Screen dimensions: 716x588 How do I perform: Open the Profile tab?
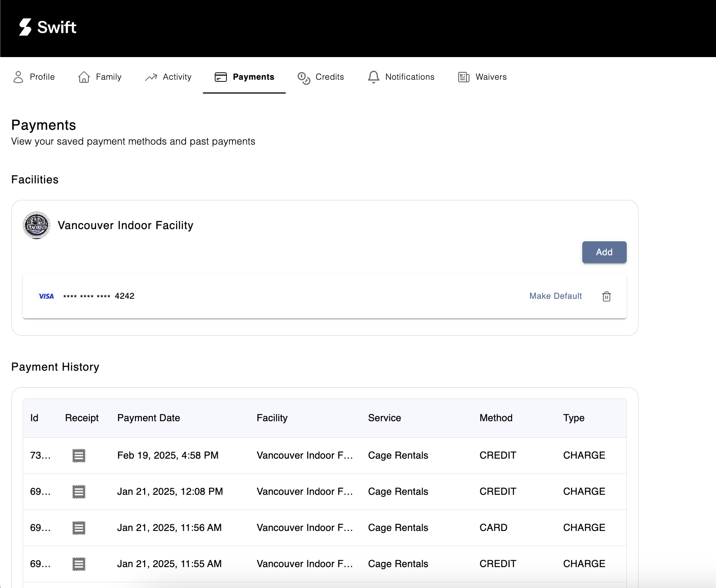tap(34, 77)
